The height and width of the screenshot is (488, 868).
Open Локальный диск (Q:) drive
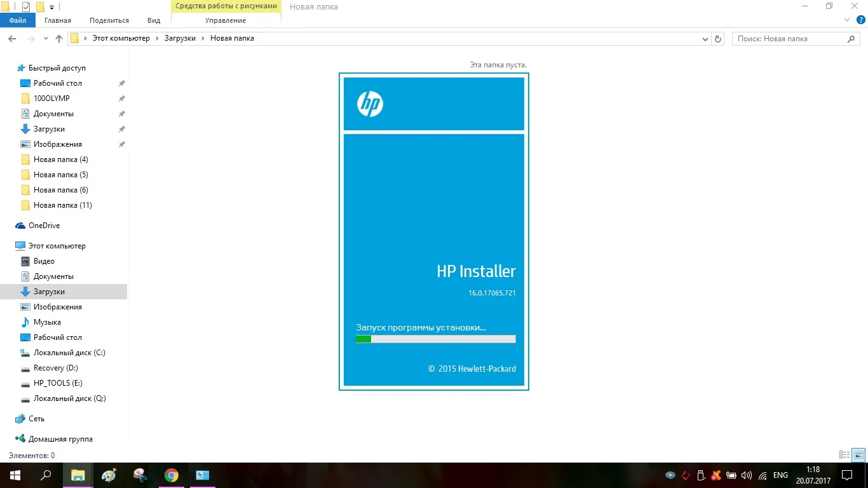69,398
